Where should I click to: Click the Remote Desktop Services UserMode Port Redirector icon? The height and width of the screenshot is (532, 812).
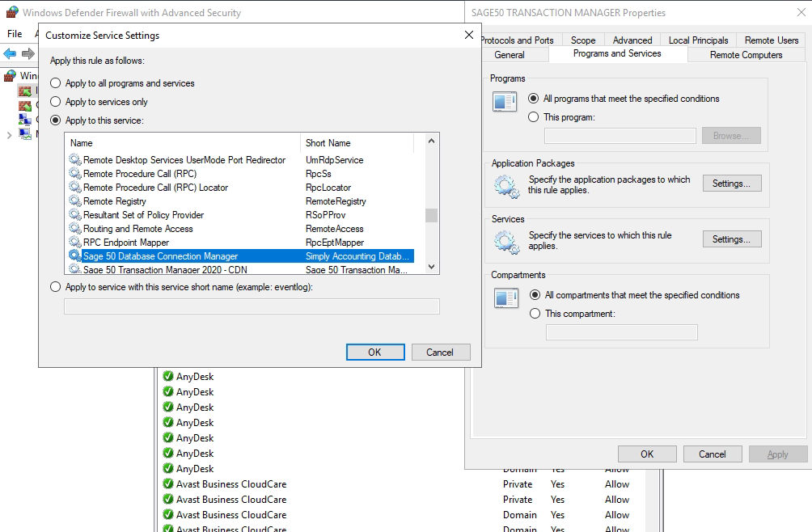coord(75,160)
